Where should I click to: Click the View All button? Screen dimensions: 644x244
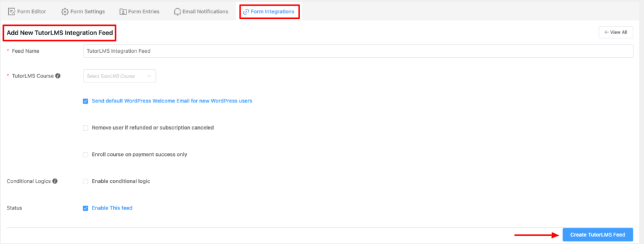point(616,33)
